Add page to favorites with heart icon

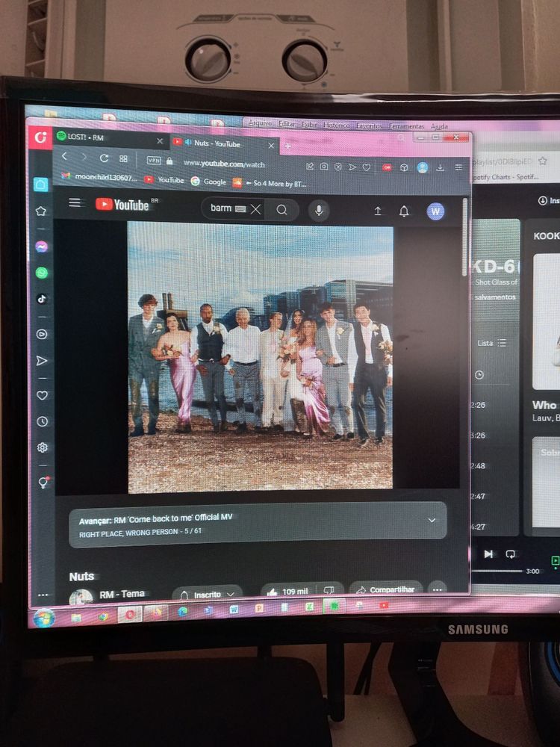coord(366,167)
